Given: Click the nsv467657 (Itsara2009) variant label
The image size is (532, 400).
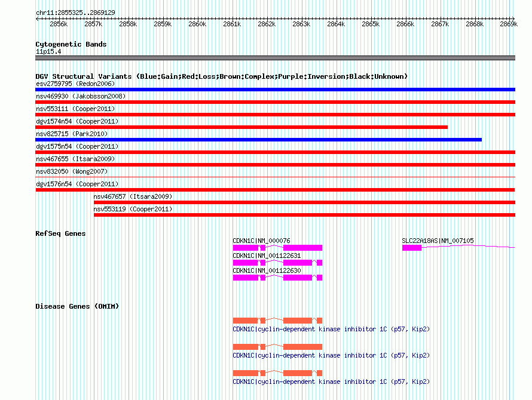Looking at the screenshot, I should (133, 196).
